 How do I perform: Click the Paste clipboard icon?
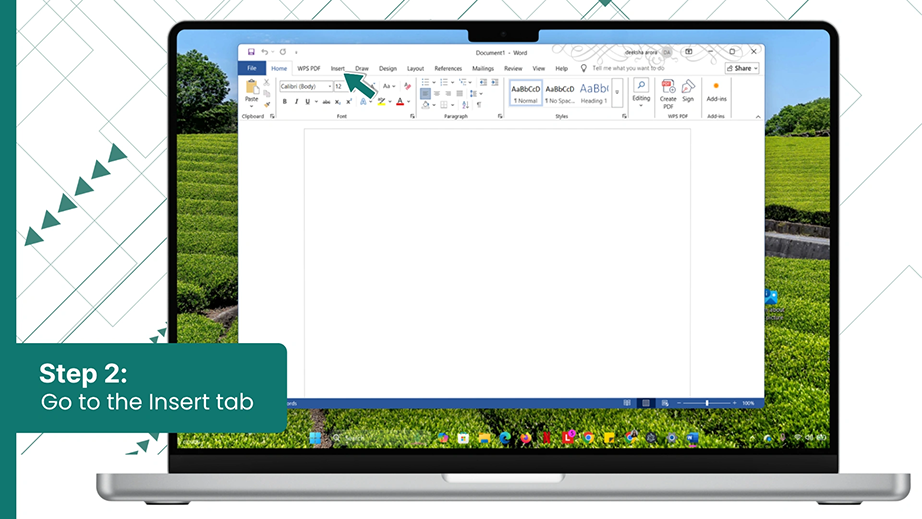point(252,88)
